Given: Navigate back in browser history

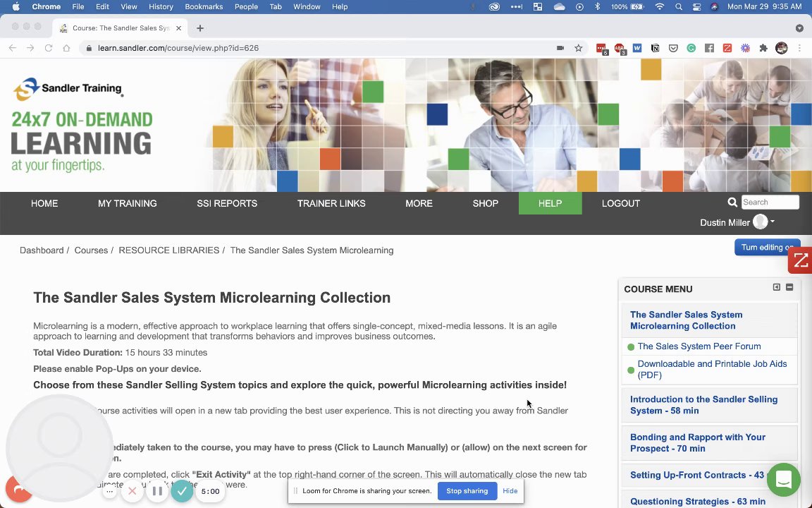Looking at the screenshot, I should coord(13,48).
